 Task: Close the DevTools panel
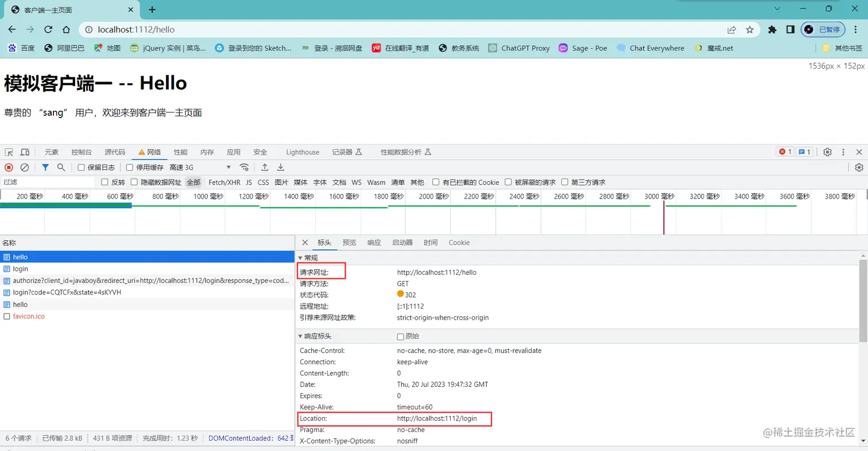coord(859,152)
